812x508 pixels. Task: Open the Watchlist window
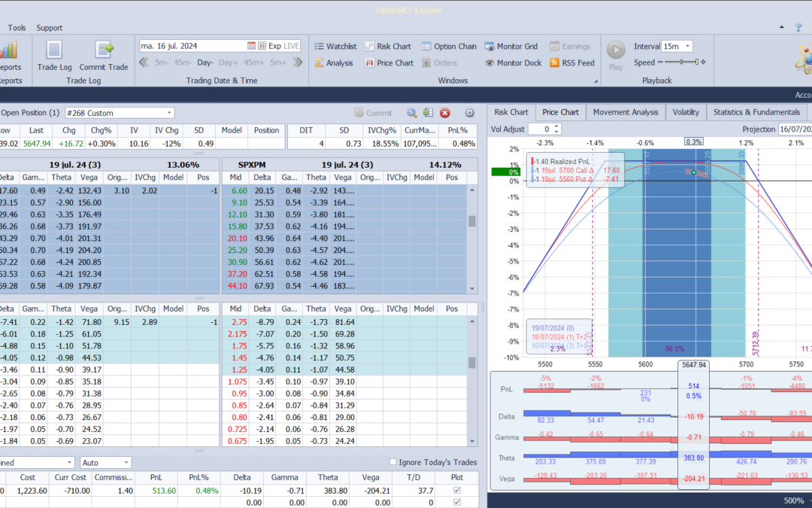[335, 46]
